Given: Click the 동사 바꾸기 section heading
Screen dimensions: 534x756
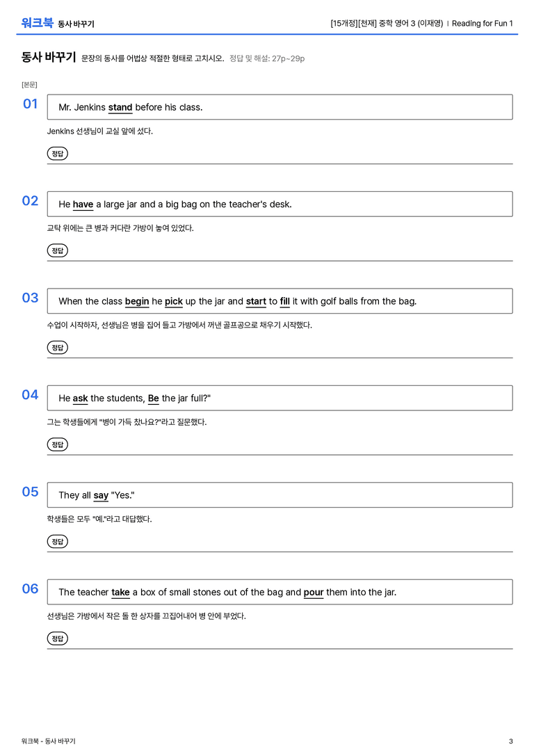Looking at the screenshot, I should pyautogui.click(x=49, y=57).
